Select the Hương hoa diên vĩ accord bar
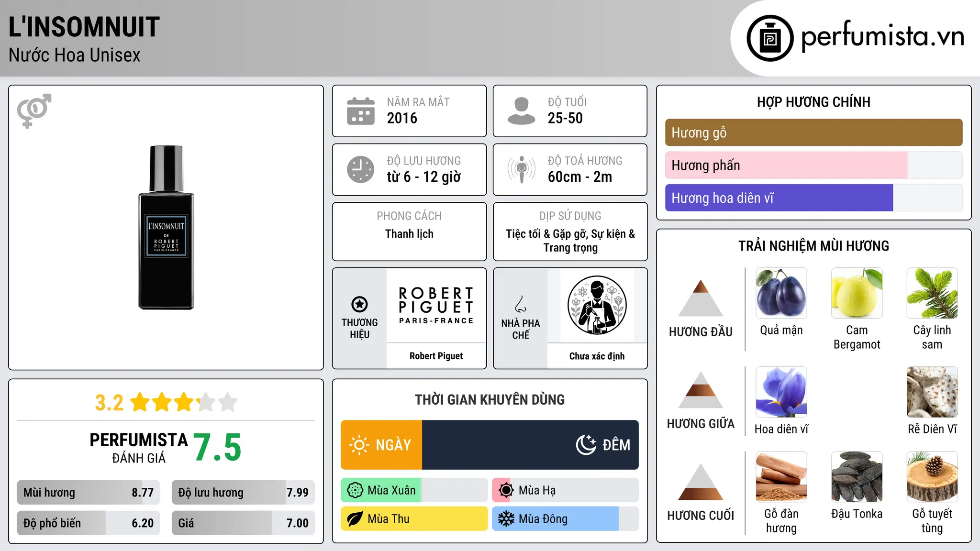Screen dimensions: 980x551 click(813, 198)
